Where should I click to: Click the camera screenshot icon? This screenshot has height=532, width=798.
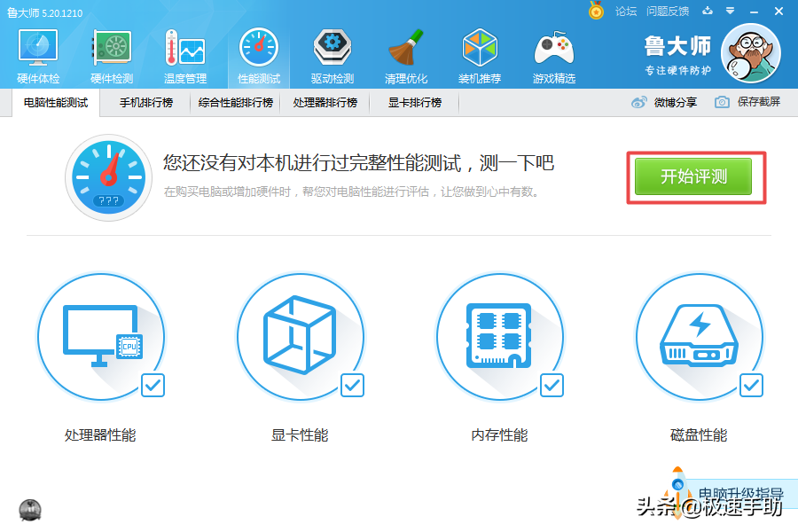click(x=722, y=102)
